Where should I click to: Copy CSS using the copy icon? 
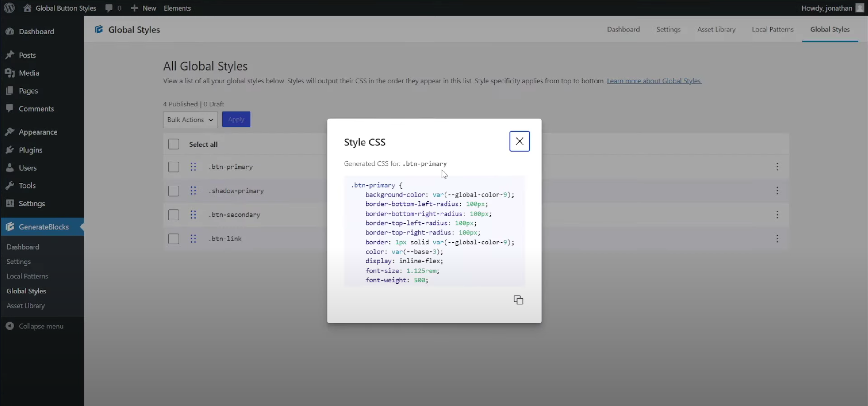click(x=518, y=300)
